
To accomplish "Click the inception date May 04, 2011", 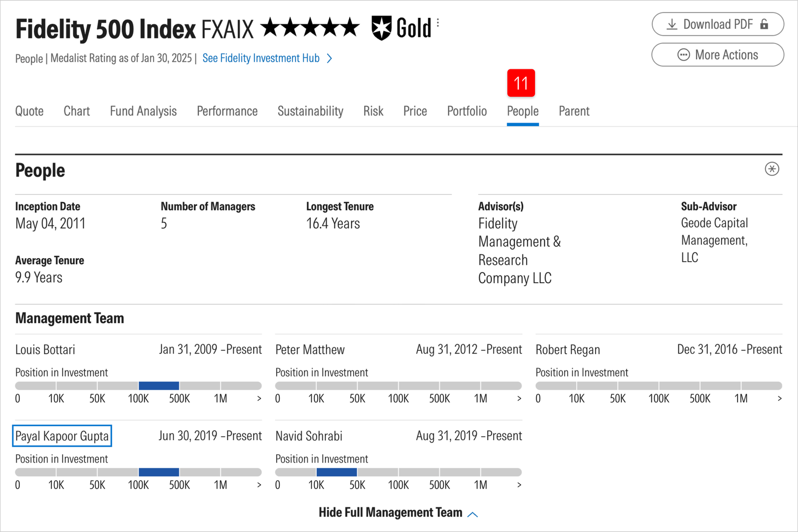I will click(50, 223).
